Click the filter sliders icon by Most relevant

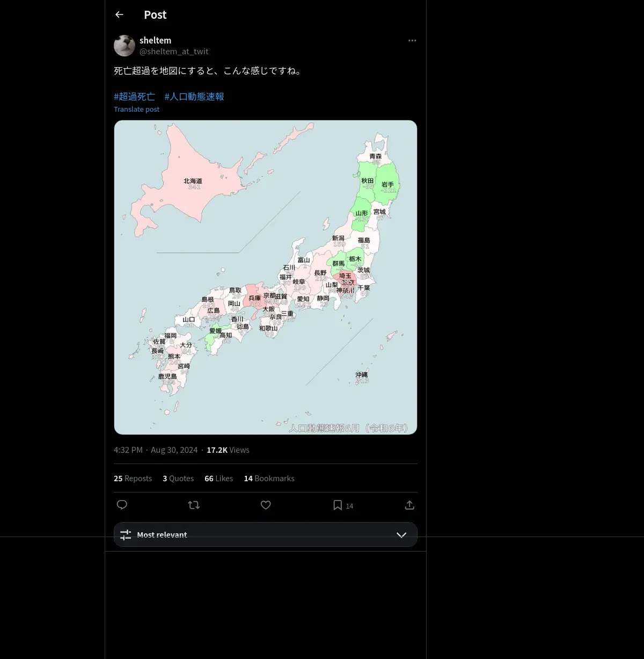[x=126, y=535]
